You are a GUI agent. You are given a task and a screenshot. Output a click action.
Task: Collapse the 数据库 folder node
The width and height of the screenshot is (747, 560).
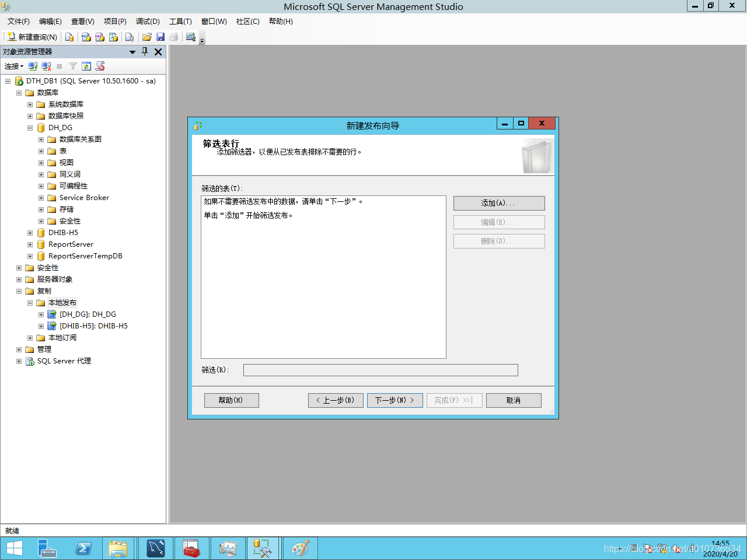[19, 93]
